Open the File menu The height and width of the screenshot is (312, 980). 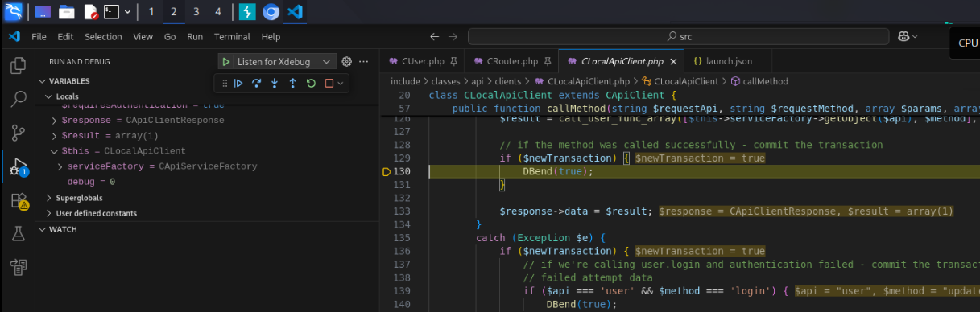[39, 37]
